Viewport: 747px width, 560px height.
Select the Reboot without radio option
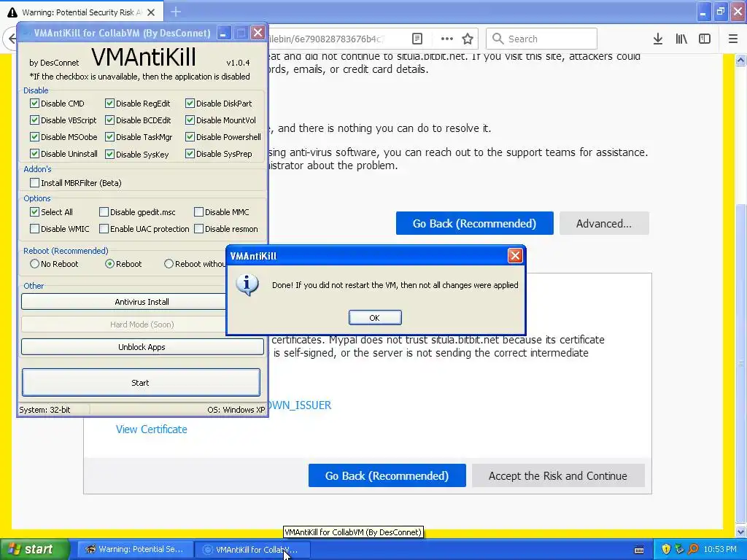pyautogui.click(x=169, y=264)
